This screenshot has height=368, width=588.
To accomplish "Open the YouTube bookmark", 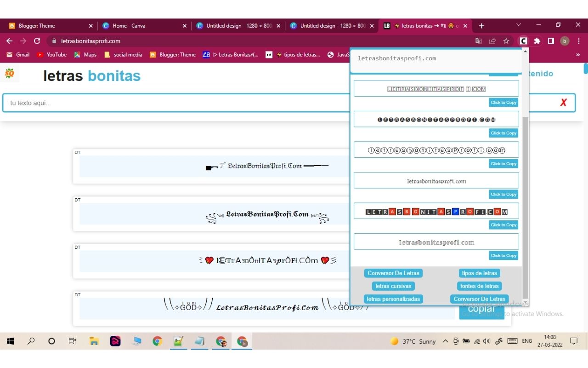I will pos(52,54).
